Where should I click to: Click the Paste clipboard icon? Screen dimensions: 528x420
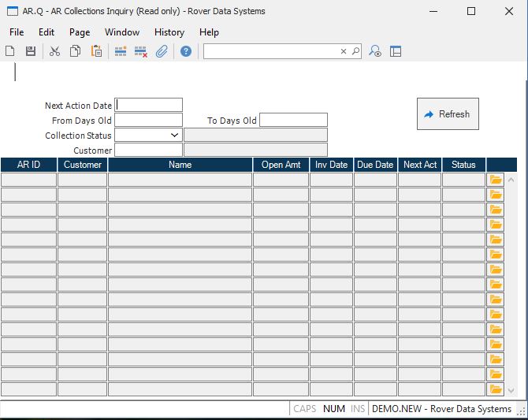coord(96,51)
